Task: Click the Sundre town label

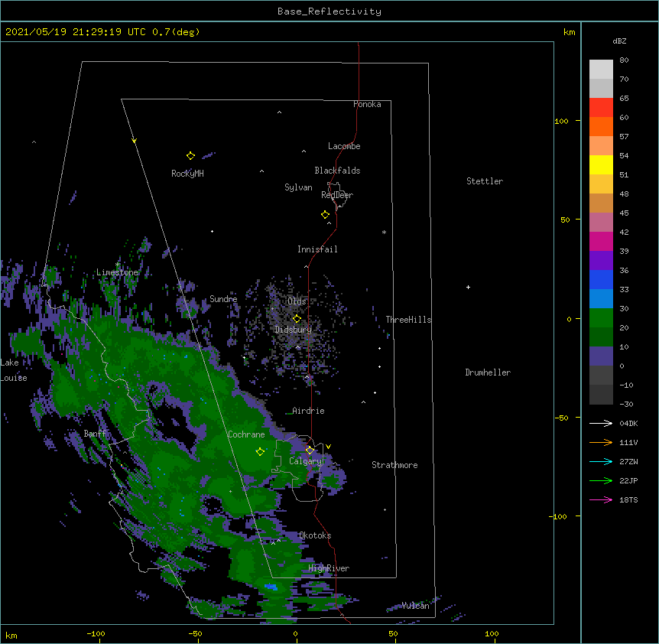Action: [223, 299]
